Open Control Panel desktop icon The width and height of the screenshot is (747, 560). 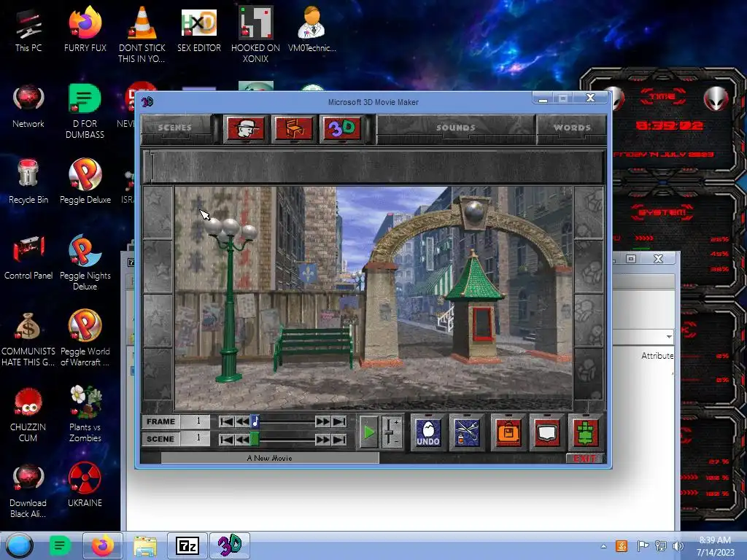(x=28, y=257)
